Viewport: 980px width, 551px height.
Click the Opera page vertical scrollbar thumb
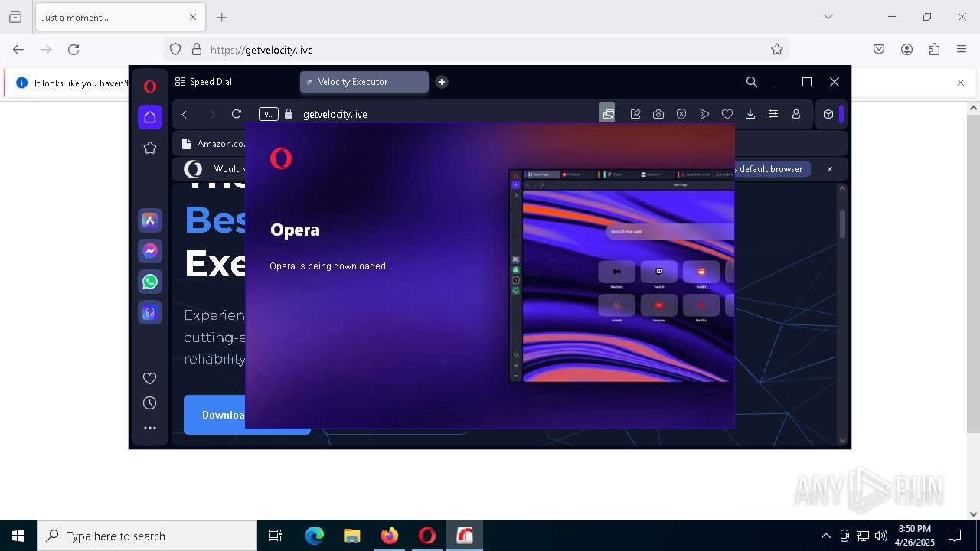[x=843, y=224]
